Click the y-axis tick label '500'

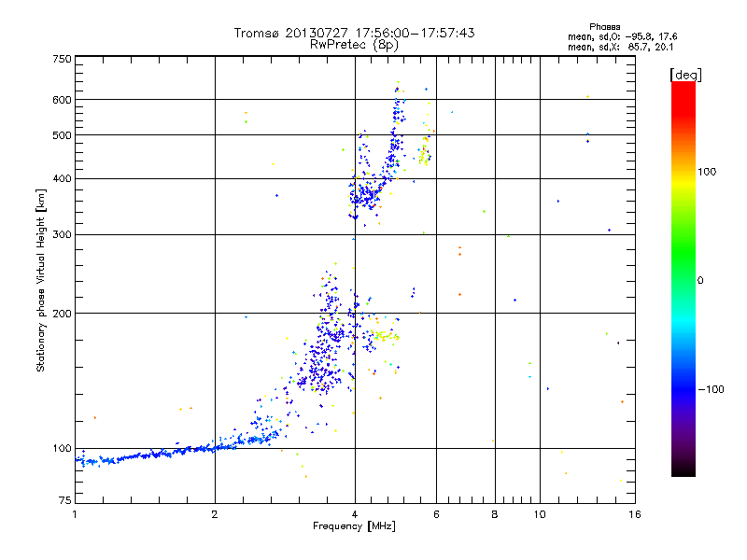(x=63, y=135)
